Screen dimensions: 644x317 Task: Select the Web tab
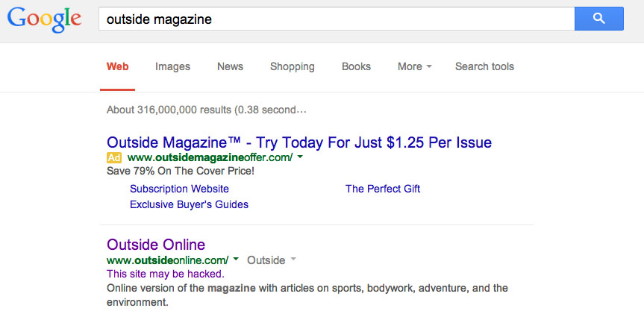click(x=118, y=66)
